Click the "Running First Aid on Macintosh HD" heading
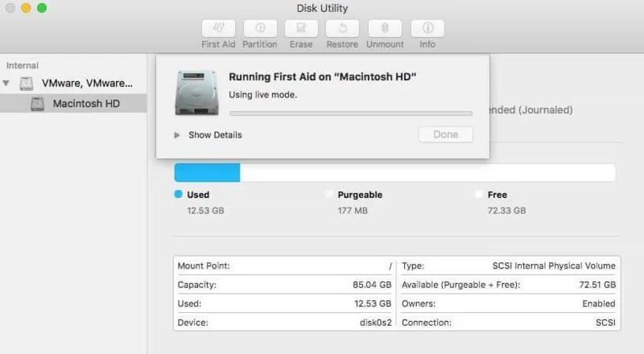The image size is (644, 354). (x=323, y=76)
